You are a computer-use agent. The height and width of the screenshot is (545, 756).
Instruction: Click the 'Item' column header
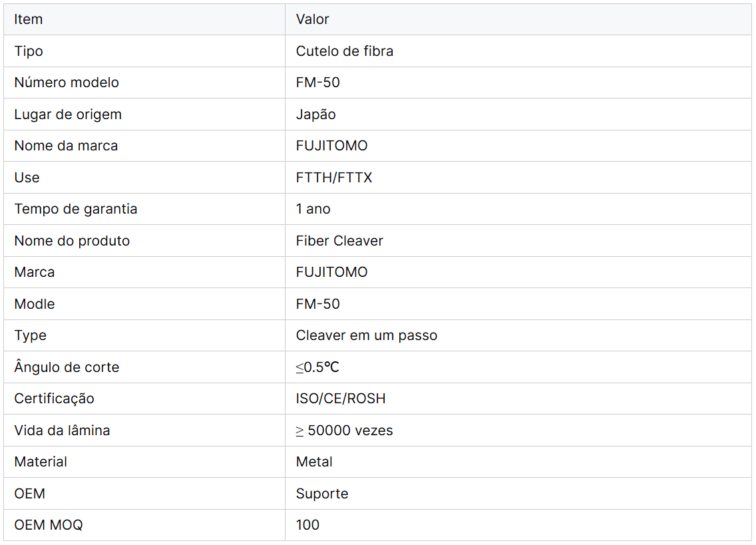(29, 19)
